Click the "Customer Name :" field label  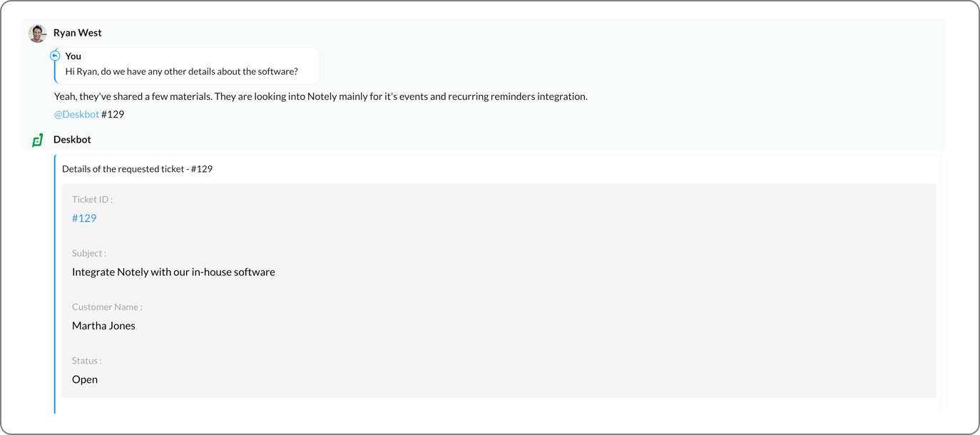[x=107, y=307]
